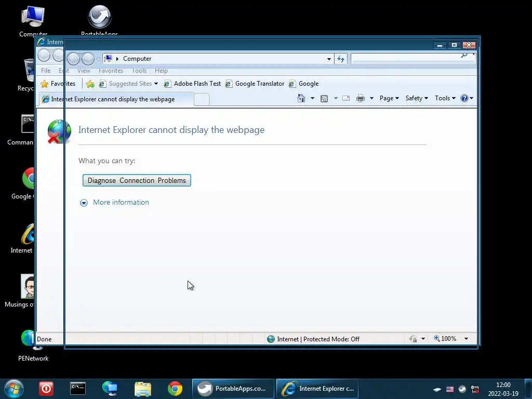Open the Tools menu in menu bar
This screenshot has height=399, width=532.
(x=139, y=71)
